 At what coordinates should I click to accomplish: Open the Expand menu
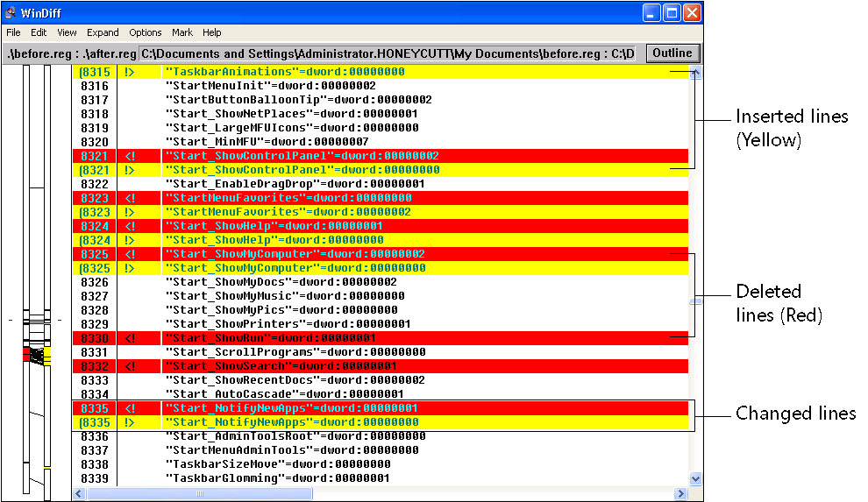[x=103, y=32]
